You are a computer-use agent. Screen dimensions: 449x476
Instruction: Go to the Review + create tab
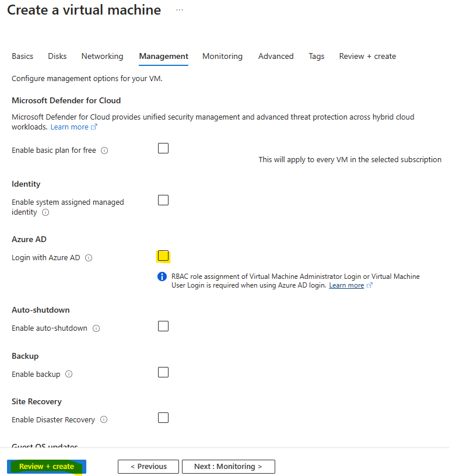pyautogui.click(x=367, y=57)
